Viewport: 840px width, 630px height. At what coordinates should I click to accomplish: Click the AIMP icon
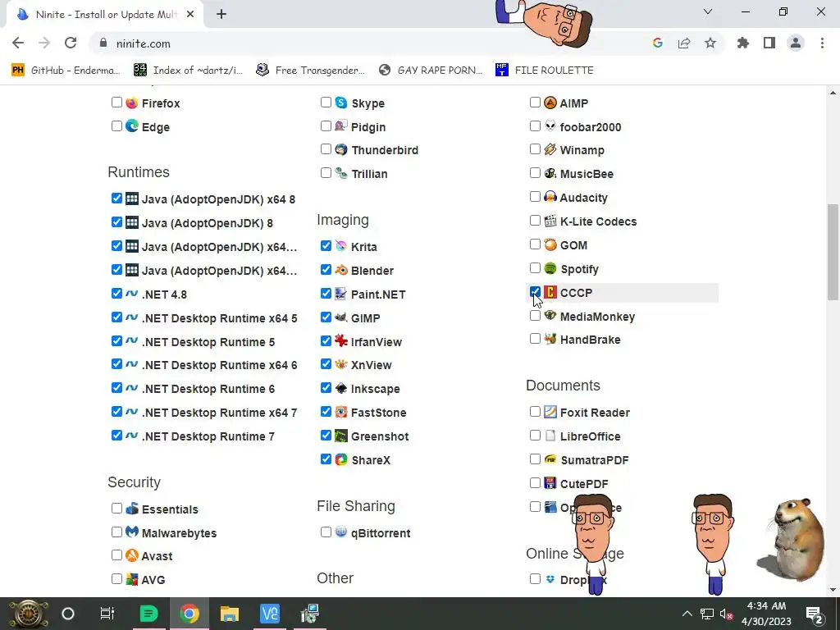coord(550,103)
